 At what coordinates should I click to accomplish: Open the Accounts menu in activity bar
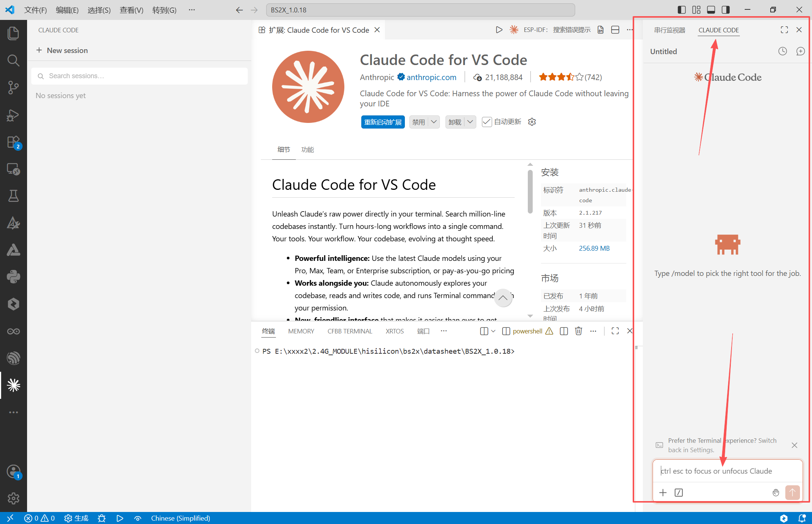point(14,471)
